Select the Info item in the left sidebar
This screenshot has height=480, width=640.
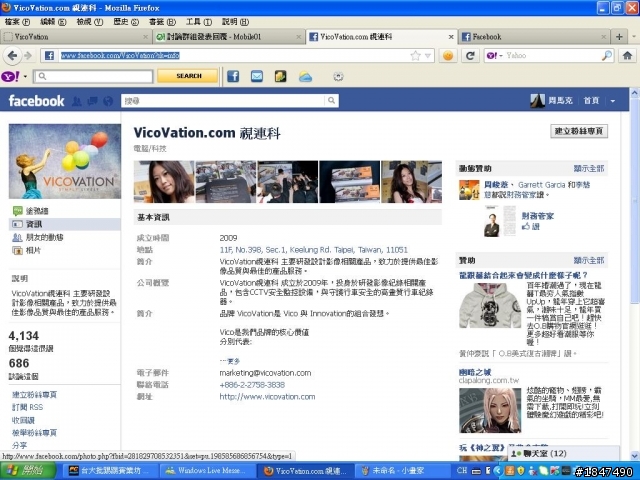click(x=64, y=224)
